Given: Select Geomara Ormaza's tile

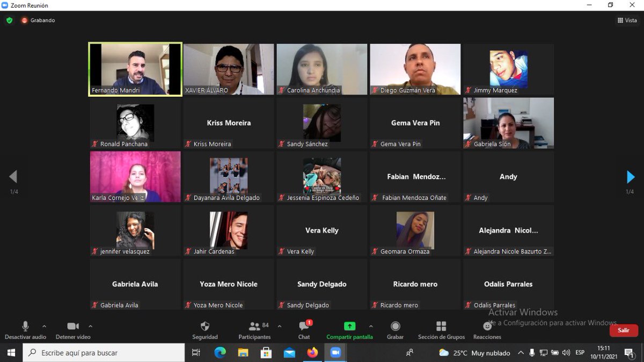Looking at the screenshot, I should pos(415,230).
